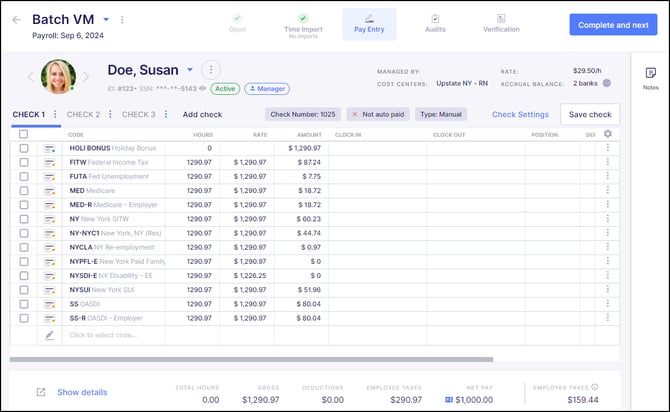
Task: Switch to the CHECK 2 tab
Action: pyautogui.click(x=83, y=115)
